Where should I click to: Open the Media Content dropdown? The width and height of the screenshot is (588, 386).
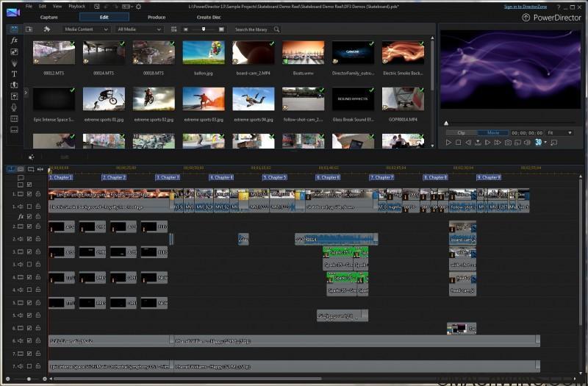85,29
